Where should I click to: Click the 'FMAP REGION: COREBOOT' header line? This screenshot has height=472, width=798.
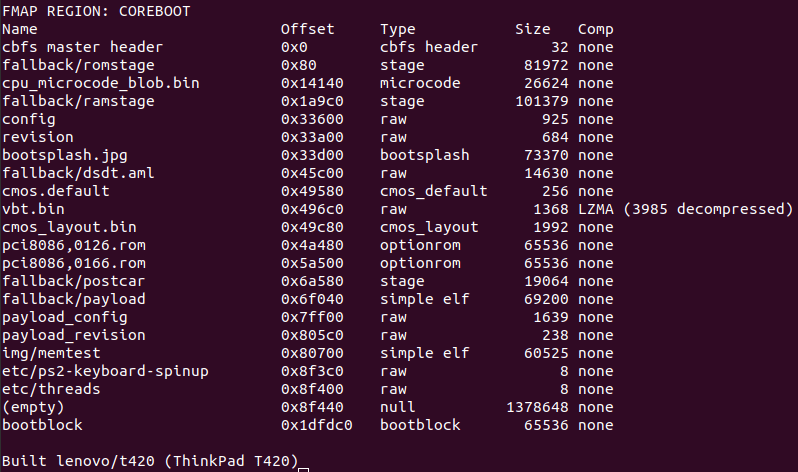pyautogui.click(x=96, y=11)
